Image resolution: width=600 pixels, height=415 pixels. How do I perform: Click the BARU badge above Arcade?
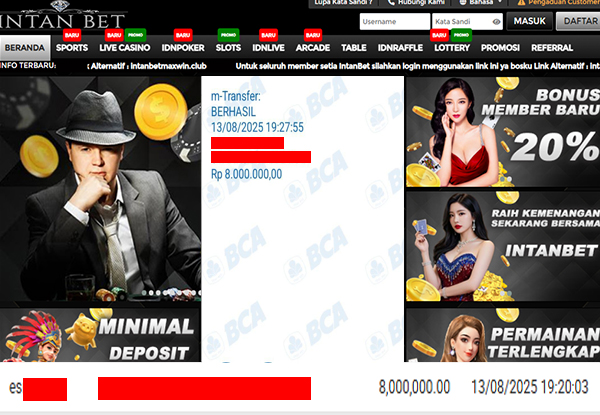click(313, 35)
